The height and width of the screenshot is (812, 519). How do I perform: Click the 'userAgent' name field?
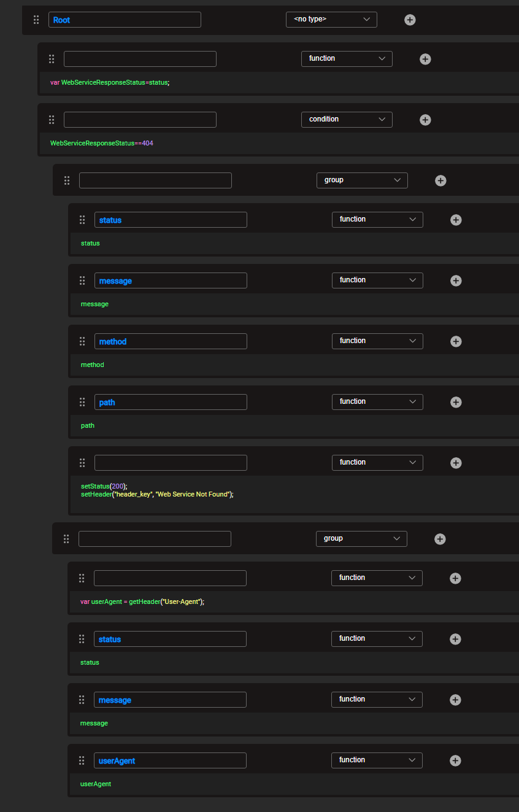coord(170,760)
